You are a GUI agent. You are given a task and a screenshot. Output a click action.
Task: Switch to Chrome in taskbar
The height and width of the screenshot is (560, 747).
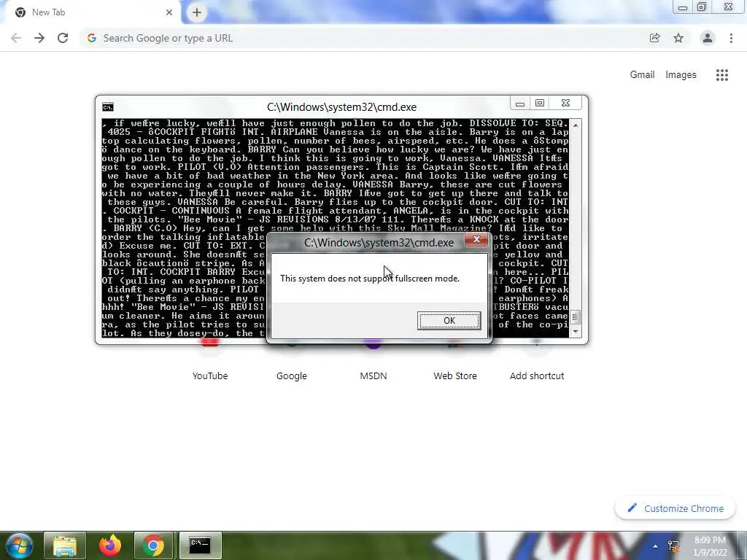click(153, 545)
